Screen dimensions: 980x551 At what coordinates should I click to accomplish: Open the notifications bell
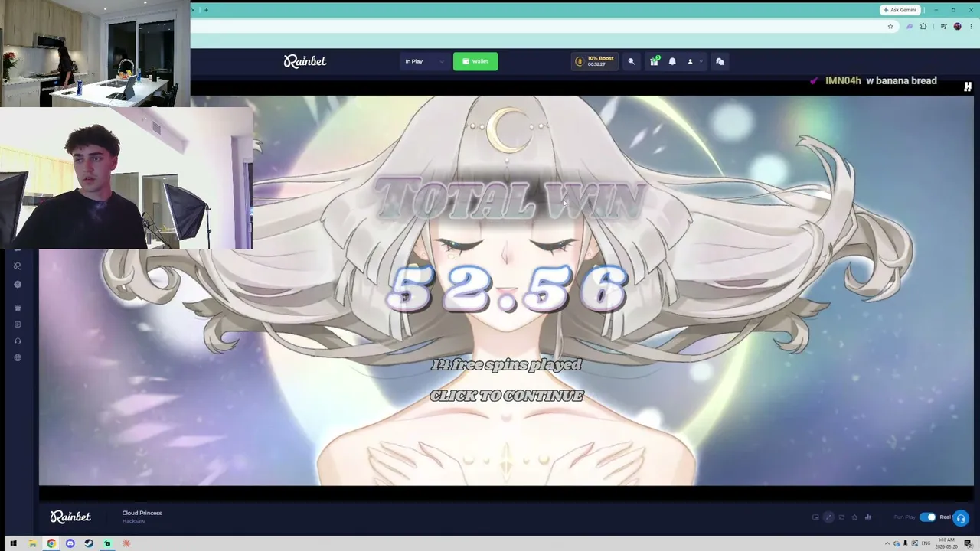[672, 61]
